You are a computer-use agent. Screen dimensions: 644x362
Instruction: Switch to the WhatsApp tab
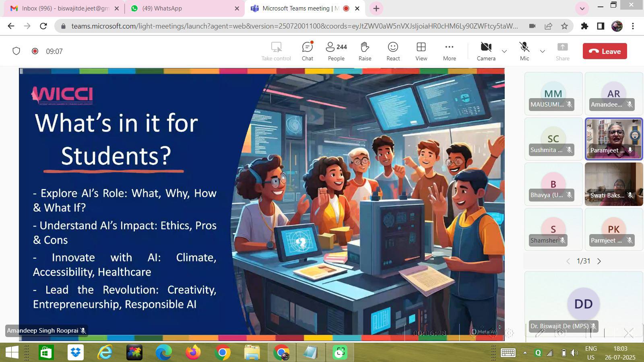point(181,8)
